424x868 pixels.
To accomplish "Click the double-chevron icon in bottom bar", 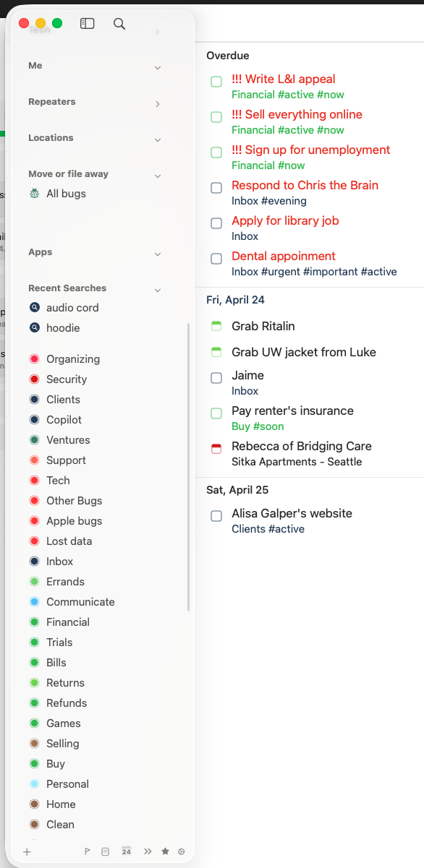I will (x=148, y=852).
